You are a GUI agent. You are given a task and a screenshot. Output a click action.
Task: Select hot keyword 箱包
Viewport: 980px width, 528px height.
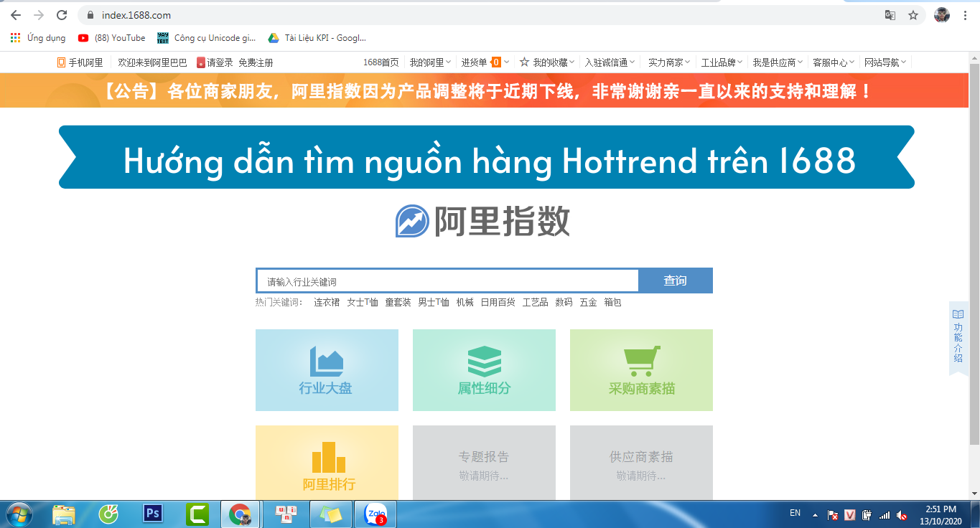612,303
